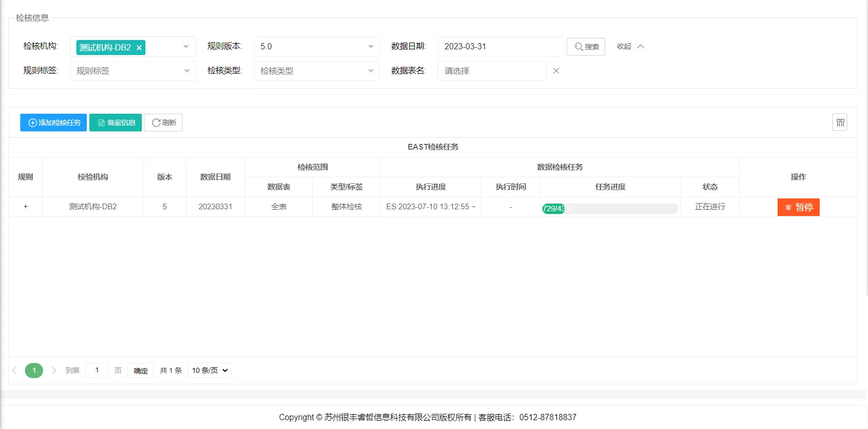Expand the rule row with plus sign

coord(25,207)
